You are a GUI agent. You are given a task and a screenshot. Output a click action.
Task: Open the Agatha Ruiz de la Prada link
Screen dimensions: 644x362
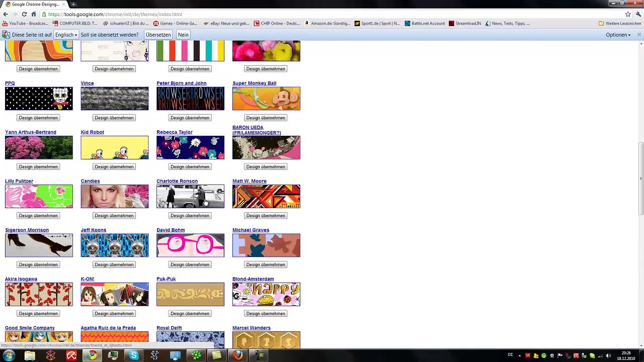pos(108,328)
